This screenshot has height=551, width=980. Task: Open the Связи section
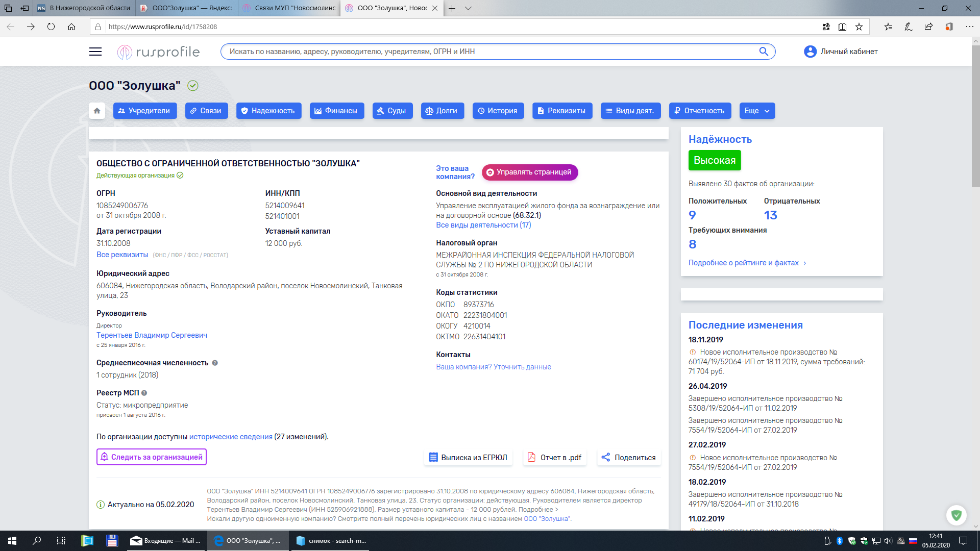pyautogui.click(x=206, y=111)
